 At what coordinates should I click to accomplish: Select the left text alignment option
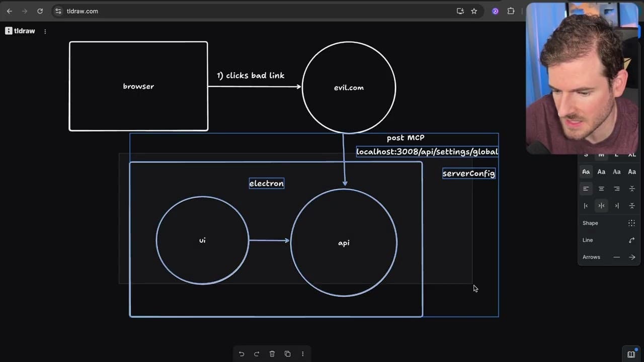tap(586, 189)
